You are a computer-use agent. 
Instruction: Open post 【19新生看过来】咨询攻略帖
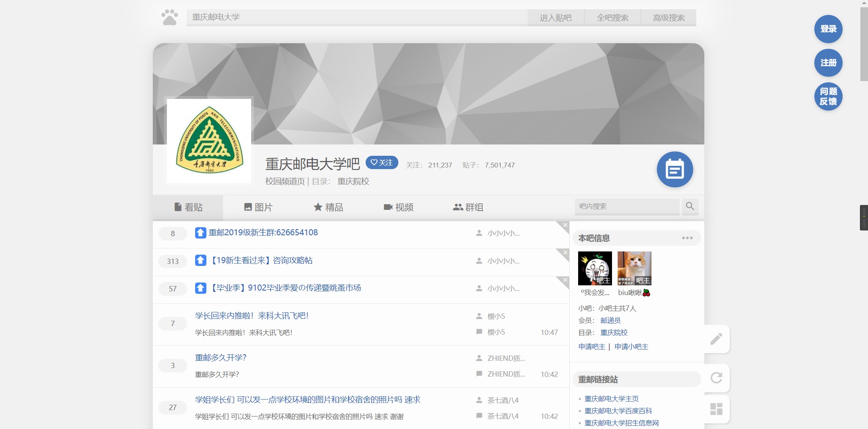(260, 260)
